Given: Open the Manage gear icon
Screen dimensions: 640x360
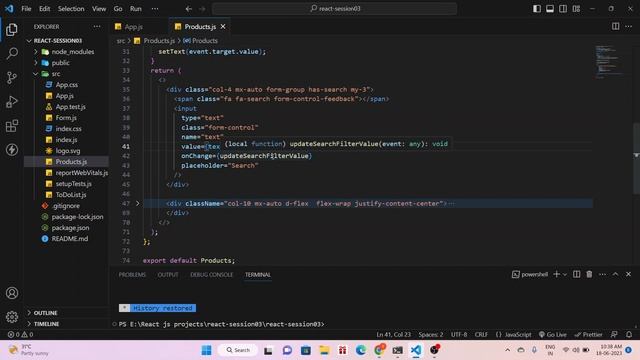Looking at the screenshot, I should (12, 317).
